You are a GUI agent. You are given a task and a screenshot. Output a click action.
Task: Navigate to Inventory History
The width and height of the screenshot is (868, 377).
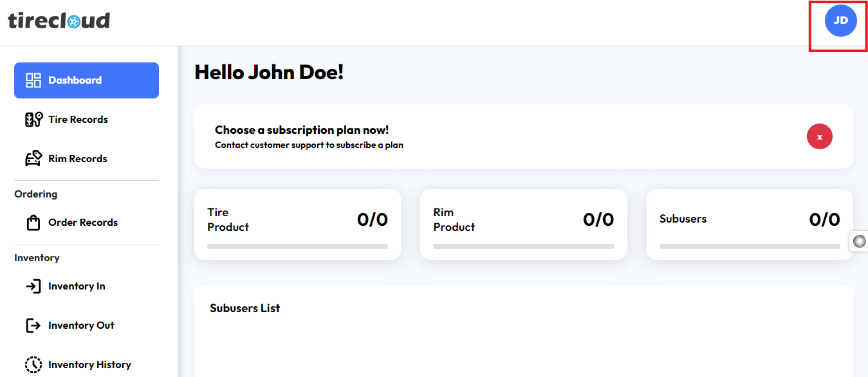89,365
